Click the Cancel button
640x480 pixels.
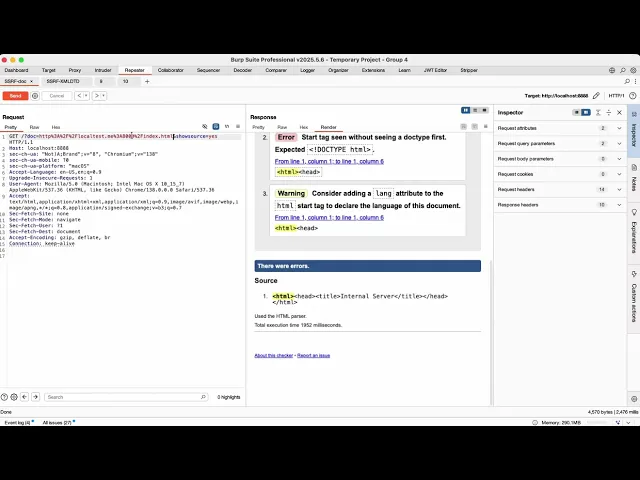(57, 96)
